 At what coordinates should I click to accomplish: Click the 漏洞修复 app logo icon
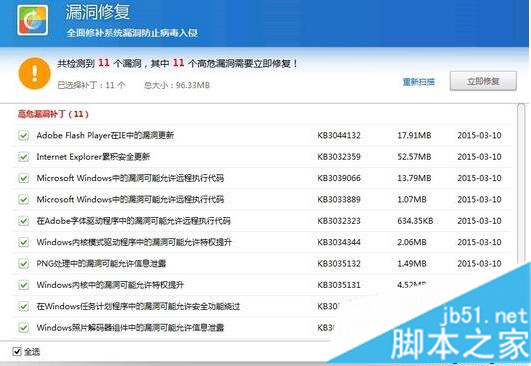pos(33,20)
